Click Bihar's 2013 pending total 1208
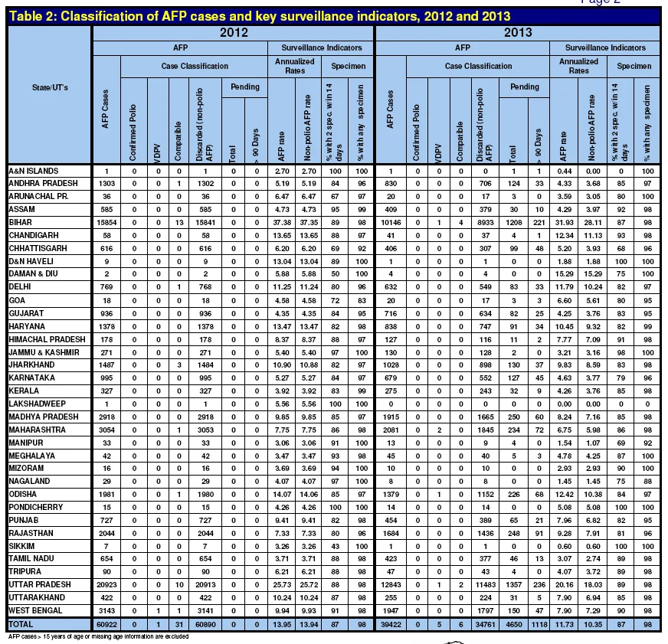Viewport: 668px width, 644px height. [x=514, y=223]
